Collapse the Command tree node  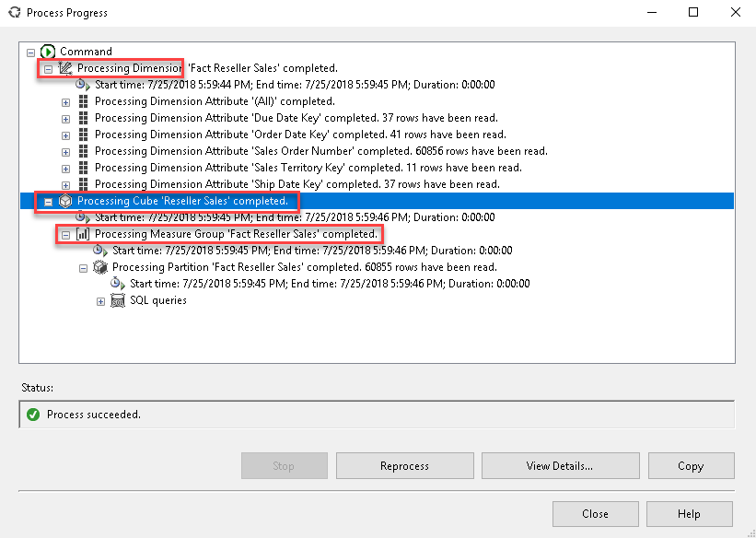coord(30,51)
